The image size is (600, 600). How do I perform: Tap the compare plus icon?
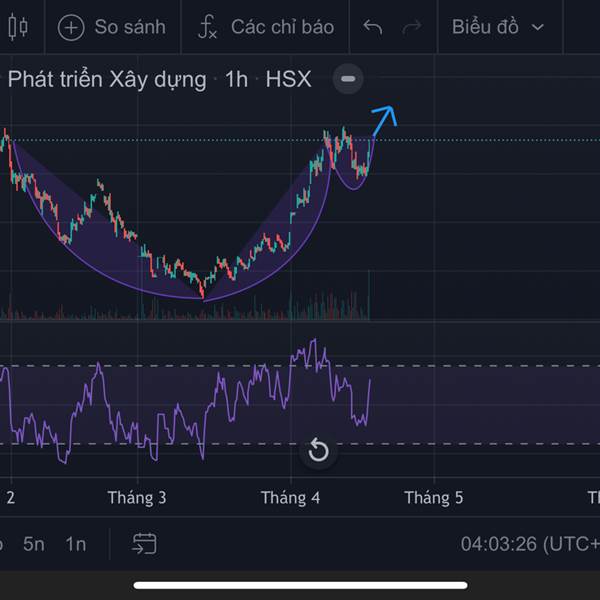pos(71,27)
